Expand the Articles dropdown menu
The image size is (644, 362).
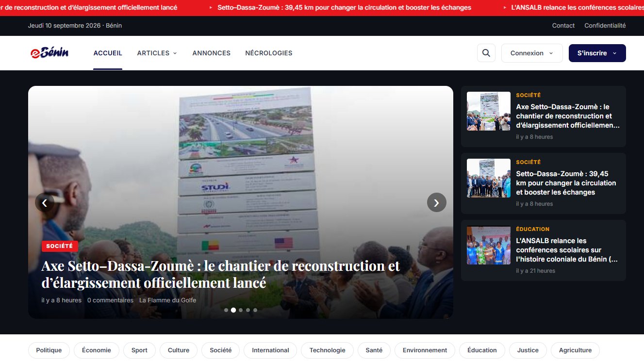pos(157,53)
